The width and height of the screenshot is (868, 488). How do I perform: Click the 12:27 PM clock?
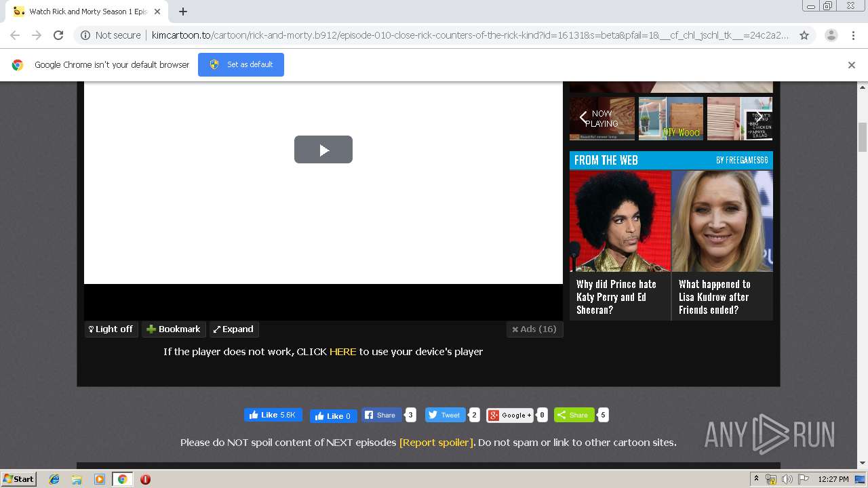tap(833, 479)
